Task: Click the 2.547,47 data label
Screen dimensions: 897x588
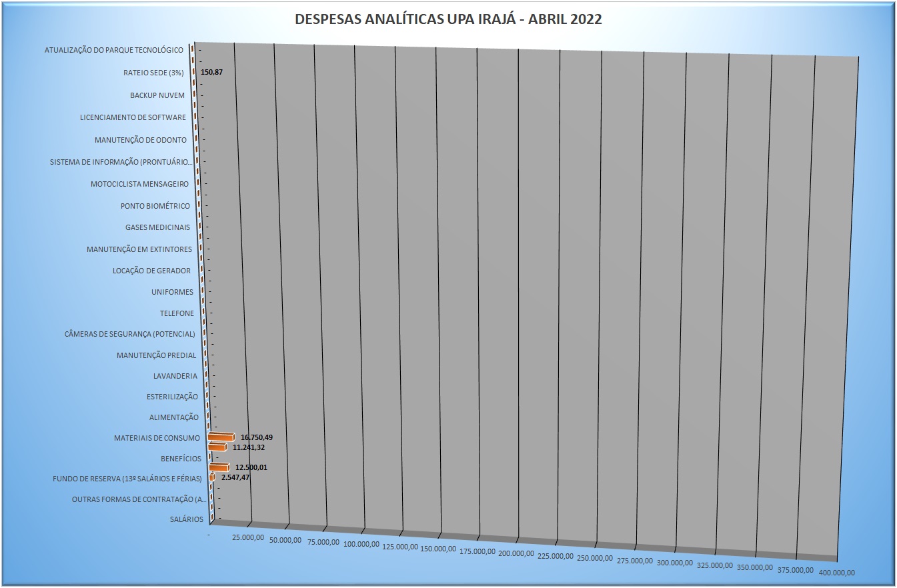Action: (x=235, y=477)
